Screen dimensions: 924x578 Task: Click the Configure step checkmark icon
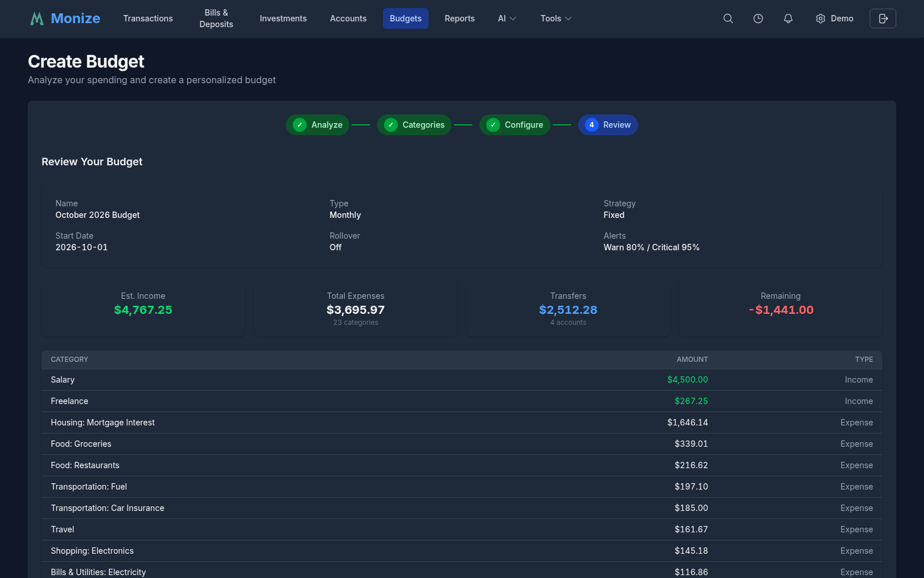tap(493, 125)
